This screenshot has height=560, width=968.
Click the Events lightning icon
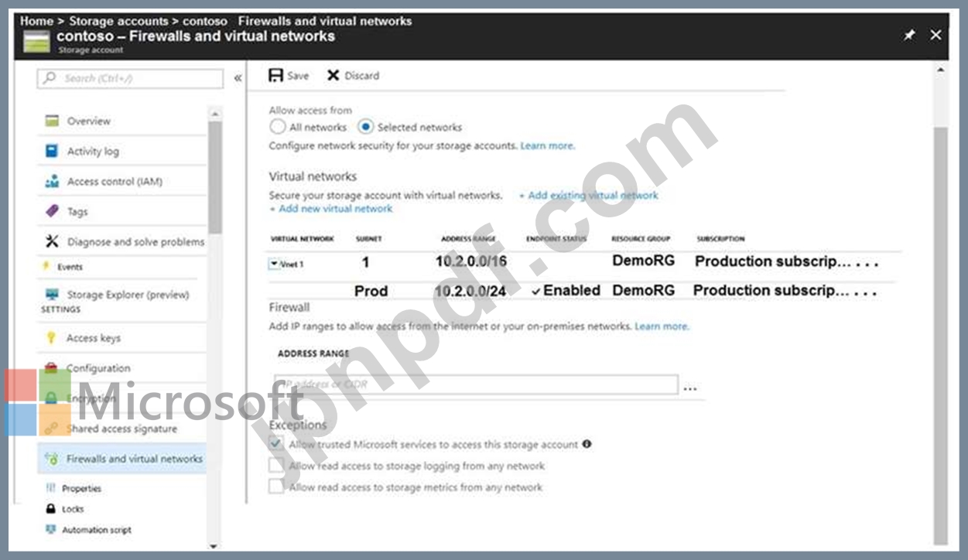(46, 267)
